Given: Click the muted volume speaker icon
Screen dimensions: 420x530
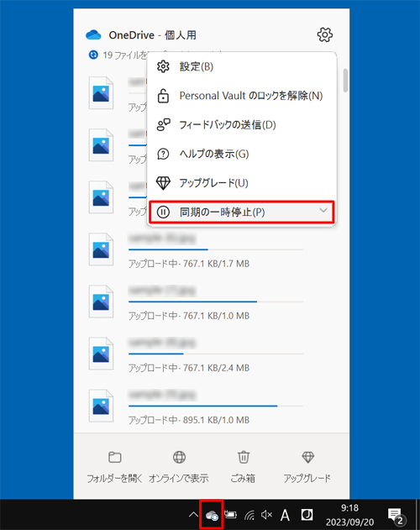Looking at the screenshot, I should click(x=267, y=515).
